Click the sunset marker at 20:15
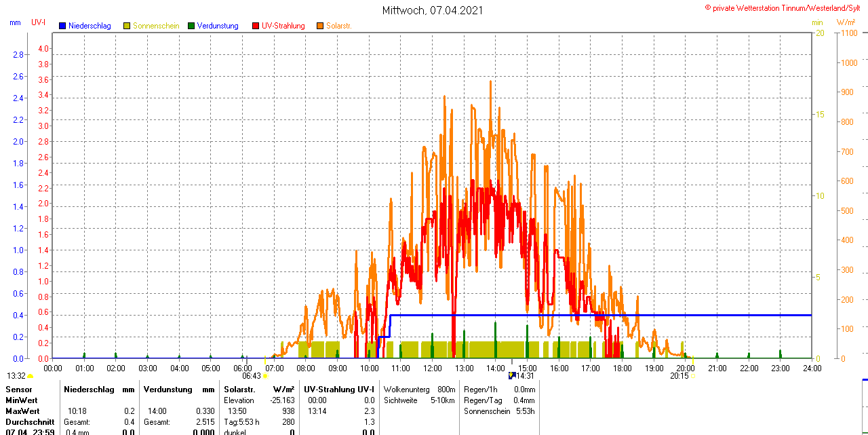 pos(693,375)
